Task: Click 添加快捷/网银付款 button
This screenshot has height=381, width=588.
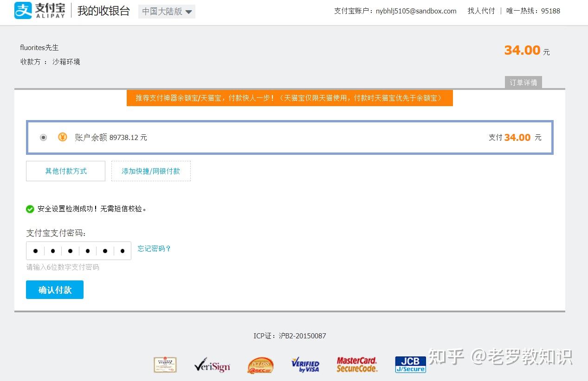Action: click(x=151, y=171)
